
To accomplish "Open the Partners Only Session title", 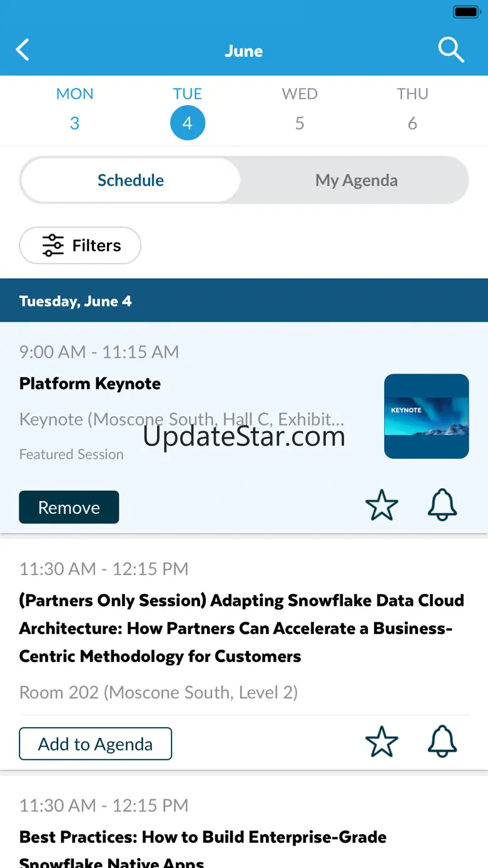I will coord(241,628).
